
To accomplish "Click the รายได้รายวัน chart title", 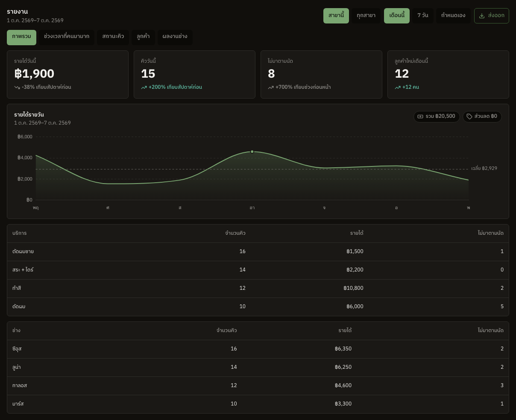I will point(29,115).
